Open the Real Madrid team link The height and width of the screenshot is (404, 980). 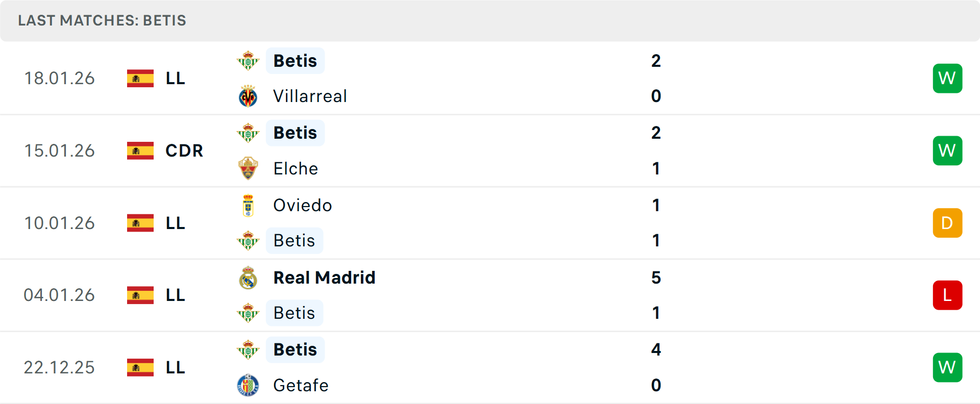point(324,277)
